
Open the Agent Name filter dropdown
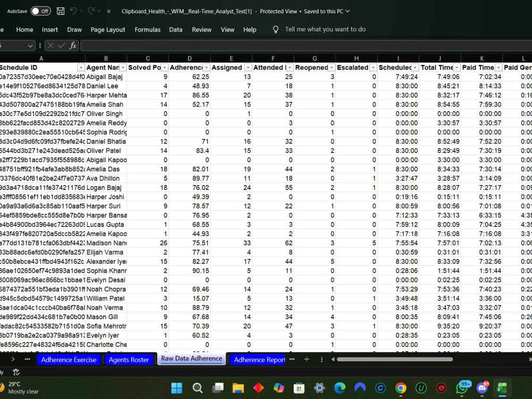click(x=123, y=68)
